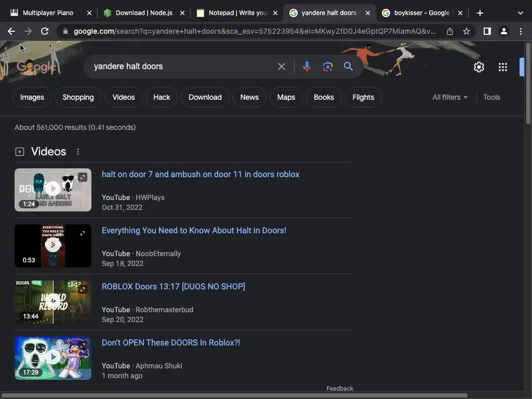Click the horizontal scrollbar at the bottom
This screenshot has width=532, height=399.
pos(234,395)
